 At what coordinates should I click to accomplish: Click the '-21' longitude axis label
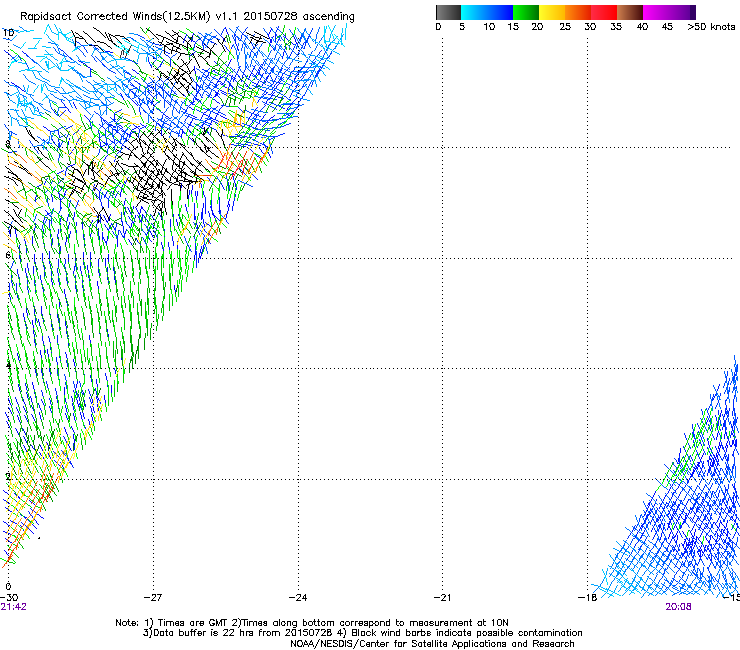click(x=443, y=597)
